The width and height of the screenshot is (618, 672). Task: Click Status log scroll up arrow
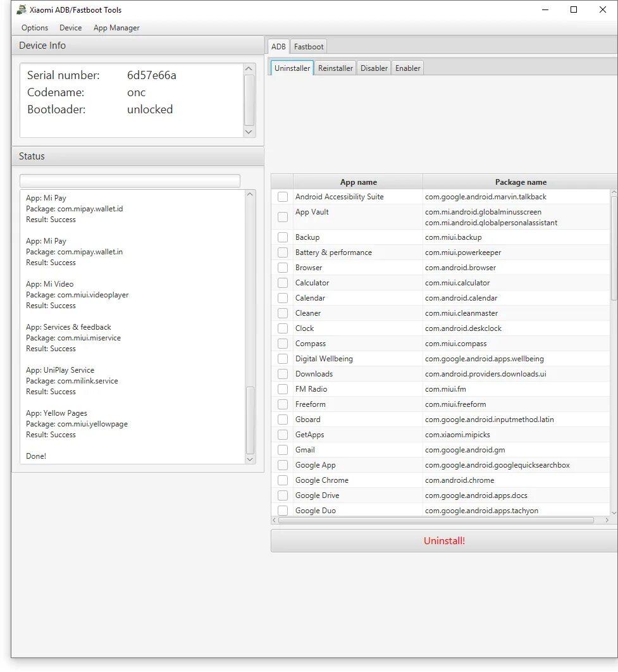click(250, 194)
